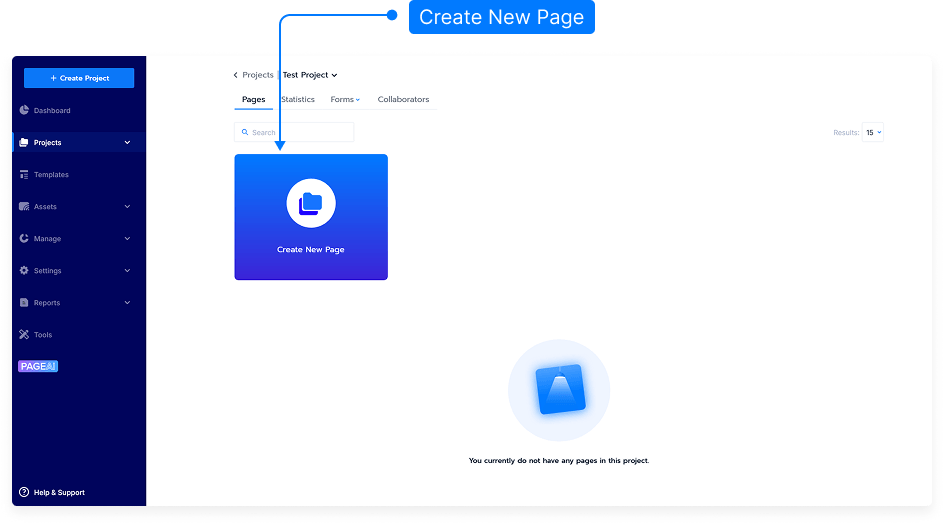The height and width of the screenshot is (524, 944).
Task: Click the Dashboard icon in sidebar
Action: [x=24, y=111]
